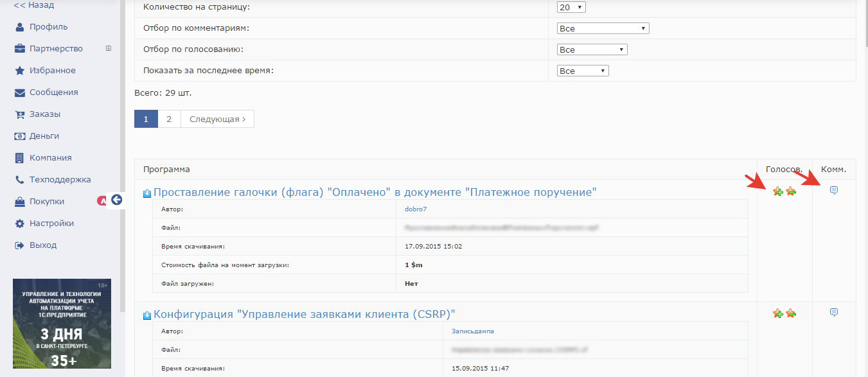This screenshot has width=868, height=377.
Task: Open author dobro7 profile link
Action: [416, 209]
